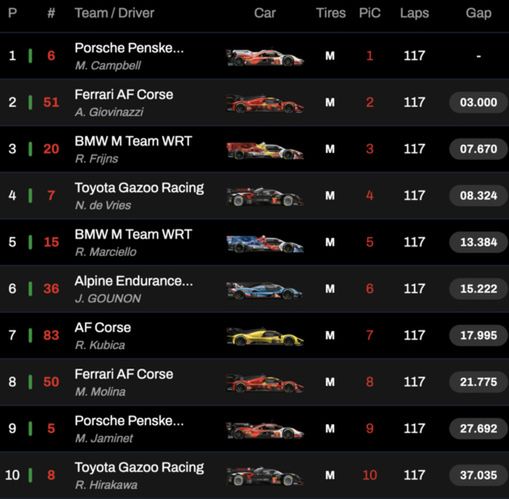Select the #50 Ferrari car icon
The height and width of the screenshot is (499, 509).
(x=265, y=383)
